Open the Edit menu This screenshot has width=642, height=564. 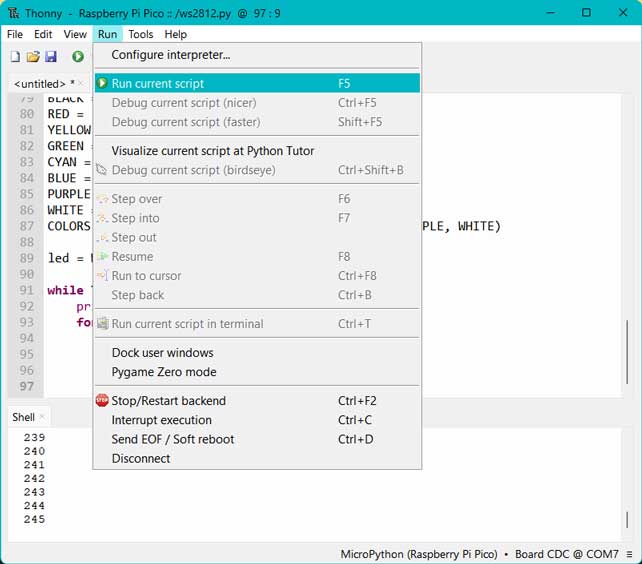pyautogui.click(x=43, y=34)
